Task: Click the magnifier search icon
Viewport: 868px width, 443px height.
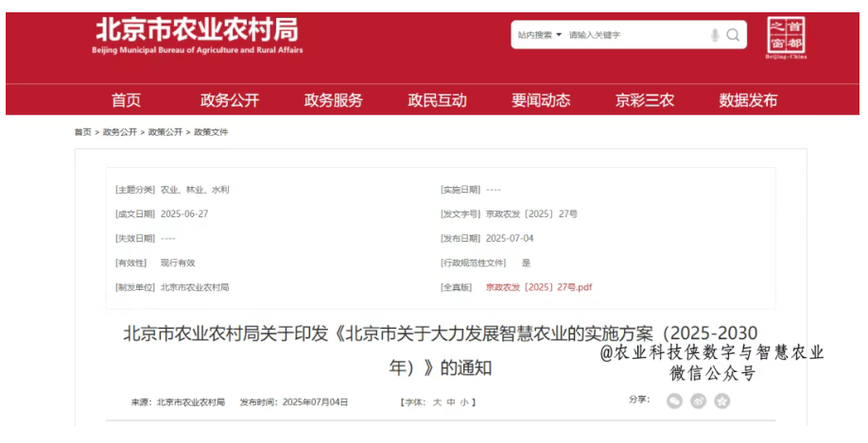Action: click(x=734, y=35)
